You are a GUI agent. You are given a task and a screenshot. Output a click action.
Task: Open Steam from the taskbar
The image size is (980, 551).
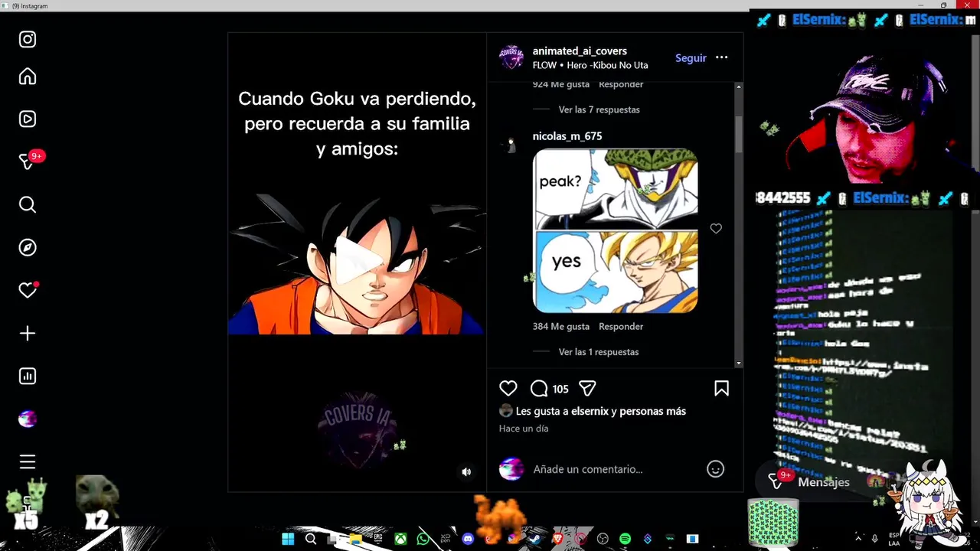(535, 539)
